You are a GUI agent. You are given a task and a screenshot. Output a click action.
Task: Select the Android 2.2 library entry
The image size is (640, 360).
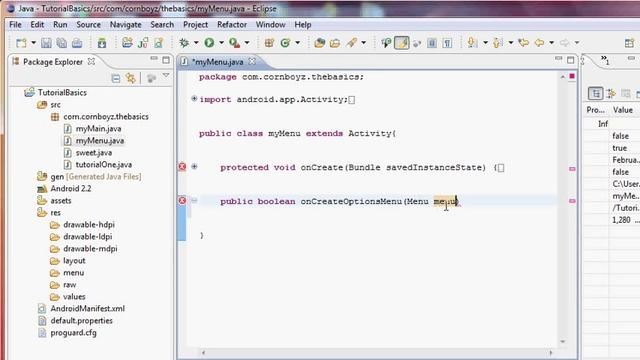[71, 189]
